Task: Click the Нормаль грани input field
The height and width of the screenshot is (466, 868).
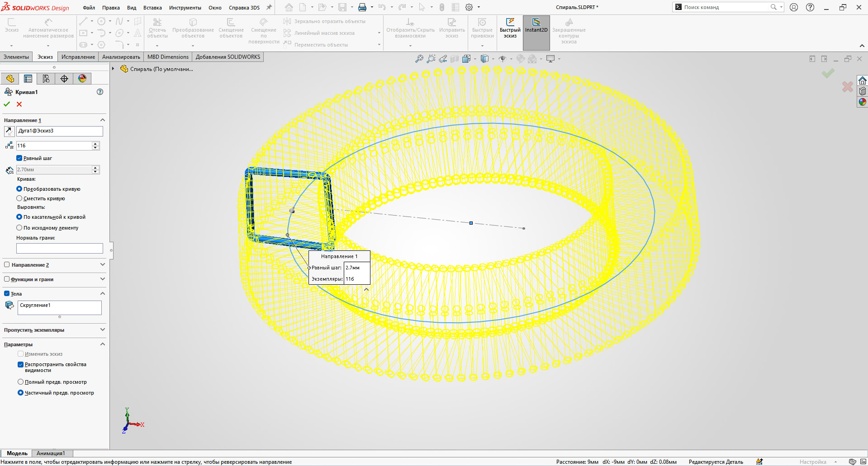Action: coord(59,249)
